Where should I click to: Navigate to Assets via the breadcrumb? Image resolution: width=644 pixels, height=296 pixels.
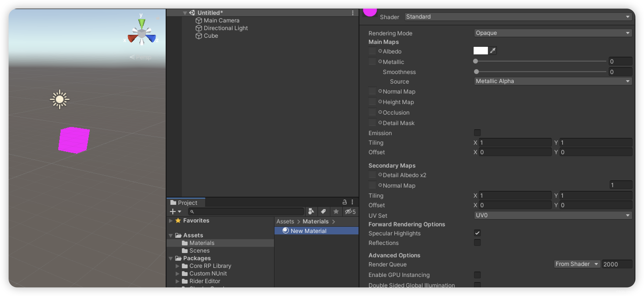[x=285, y=221]
